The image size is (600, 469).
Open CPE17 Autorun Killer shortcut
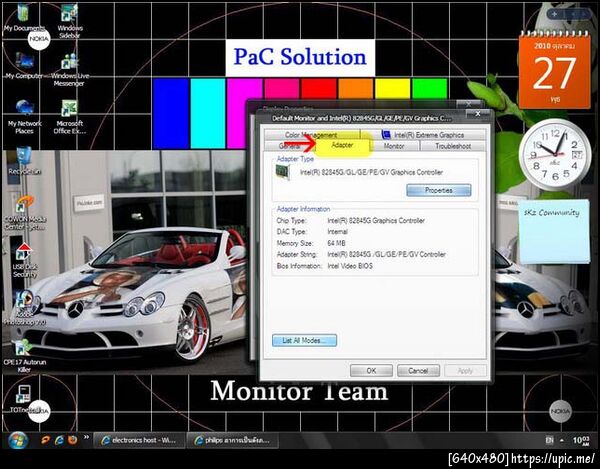24,356
